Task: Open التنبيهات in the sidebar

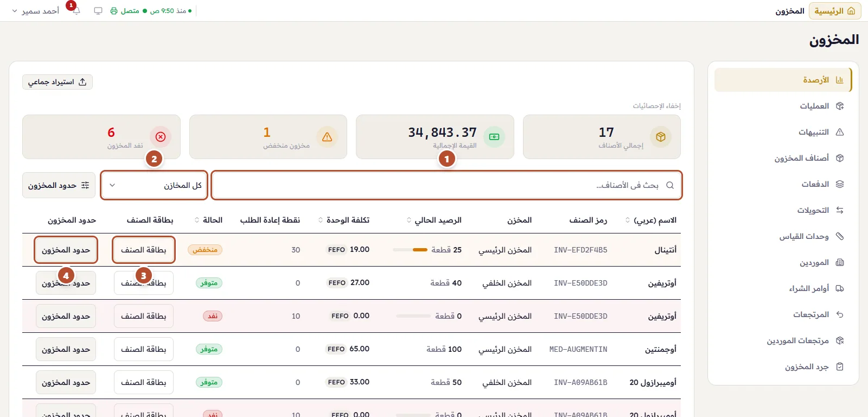Action: coord(782,132)
